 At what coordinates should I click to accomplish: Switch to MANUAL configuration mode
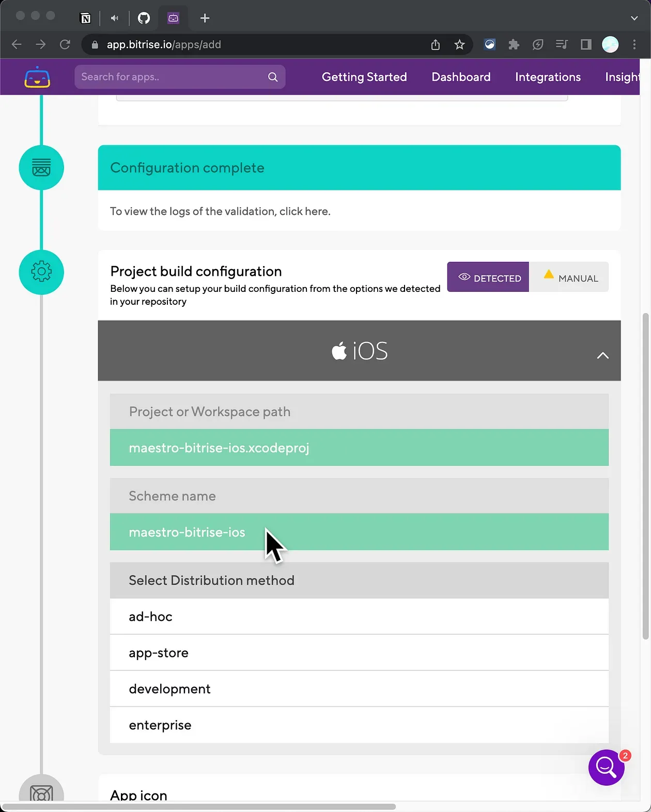[569, 277]
